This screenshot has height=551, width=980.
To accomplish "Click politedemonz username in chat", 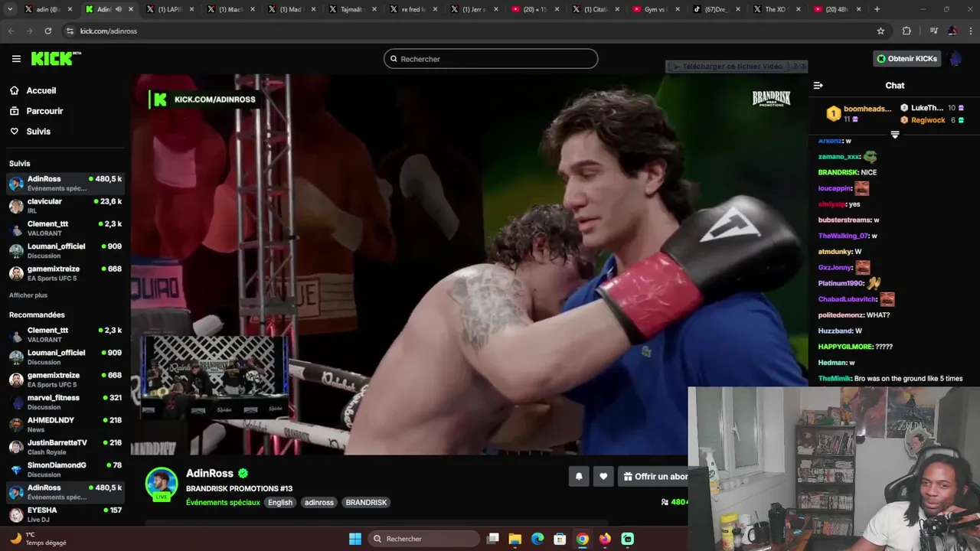I will tap(841, 315).
